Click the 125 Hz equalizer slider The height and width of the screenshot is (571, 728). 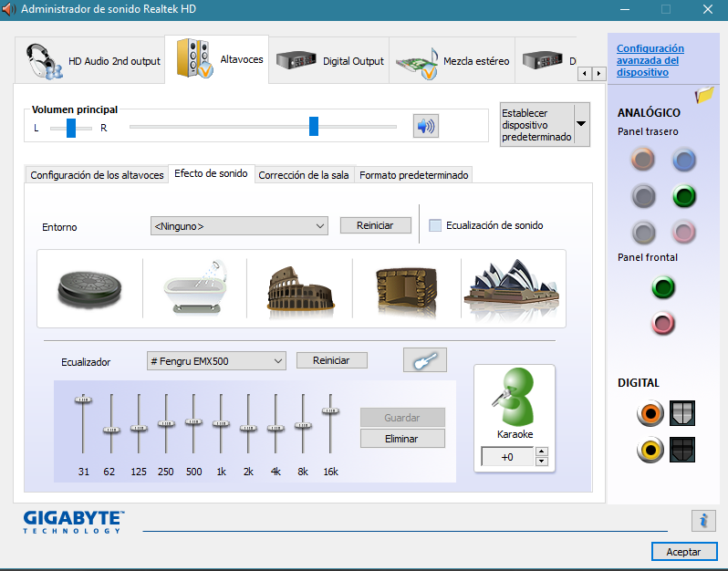click(x=139, y=428)
